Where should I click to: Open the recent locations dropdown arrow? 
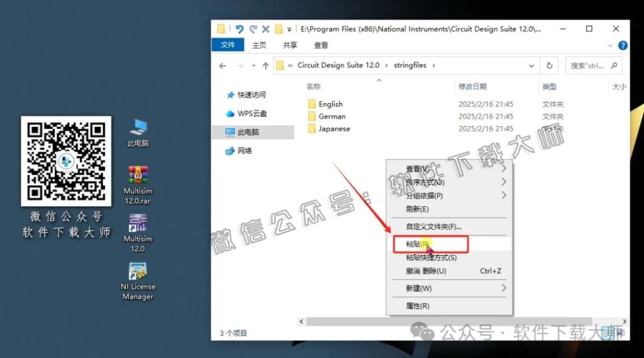(x=253, y=66)
